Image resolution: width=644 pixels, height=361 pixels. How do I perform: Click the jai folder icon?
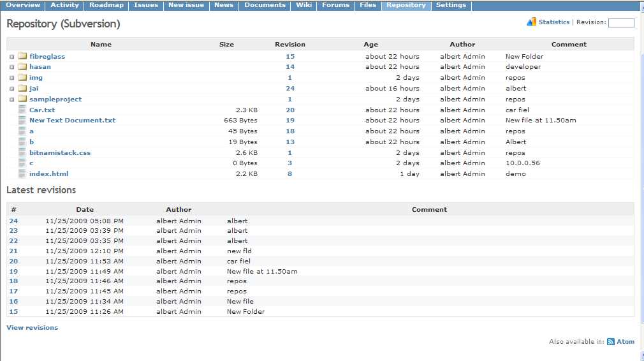coord(22,88)
